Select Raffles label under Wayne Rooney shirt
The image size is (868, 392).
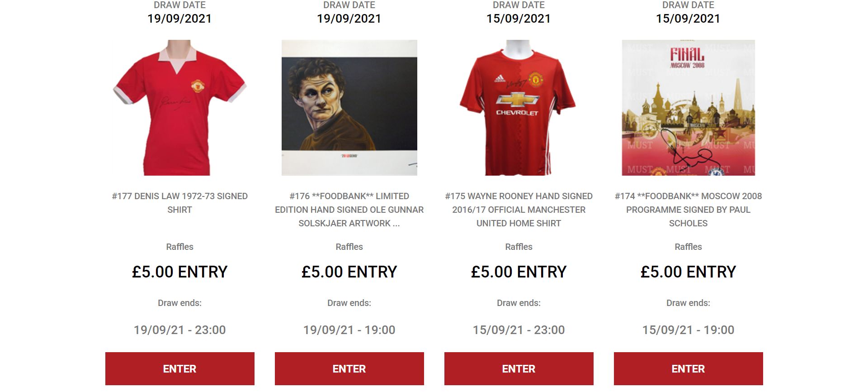519,247
